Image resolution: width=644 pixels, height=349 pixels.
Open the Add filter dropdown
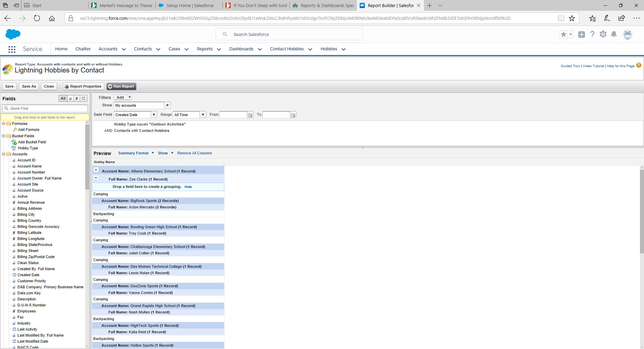(x=129, y=98)
